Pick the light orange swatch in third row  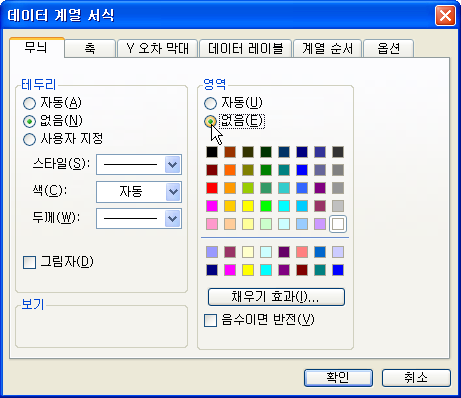point(230,188)
